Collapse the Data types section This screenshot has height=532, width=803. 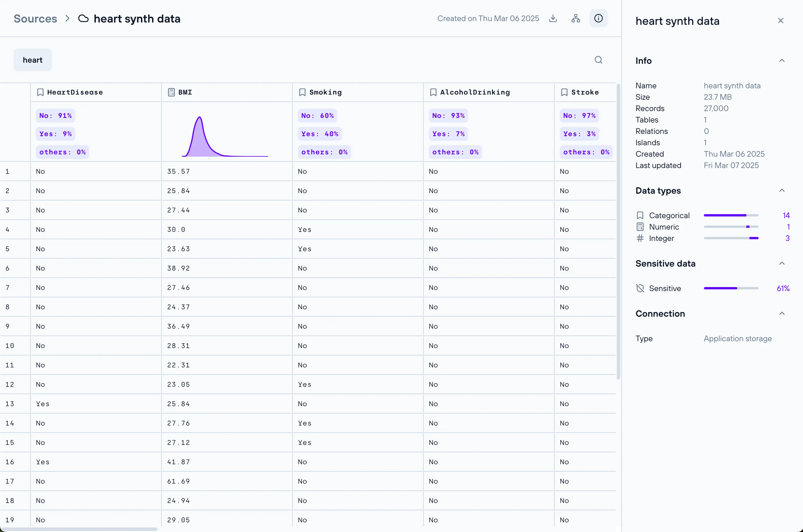click(x=781, y=191)
